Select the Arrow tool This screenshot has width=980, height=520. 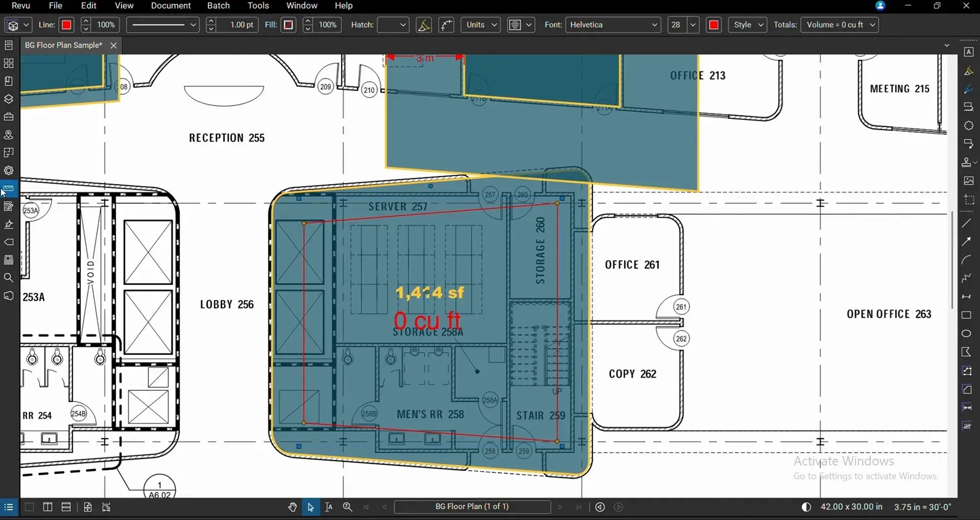tap(966, 242)
